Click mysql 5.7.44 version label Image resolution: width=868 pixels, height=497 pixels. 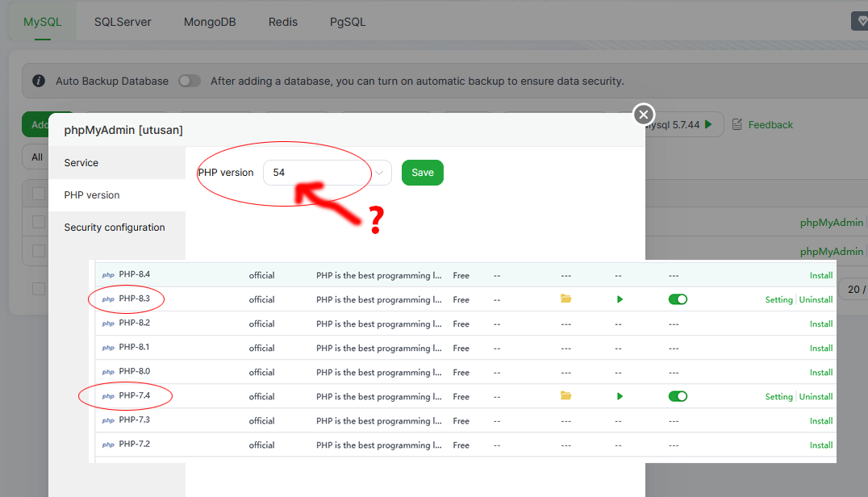(x=673, y=125)
